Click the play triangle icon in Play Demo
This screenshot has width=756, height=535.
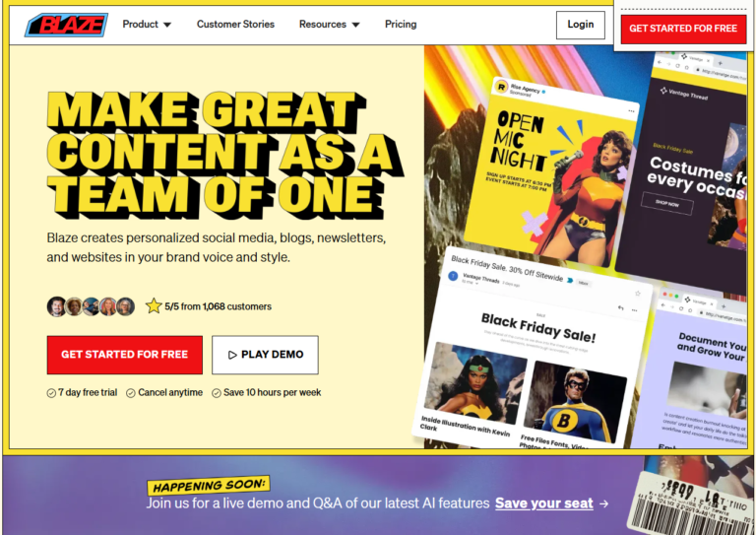tap(232, 355)
